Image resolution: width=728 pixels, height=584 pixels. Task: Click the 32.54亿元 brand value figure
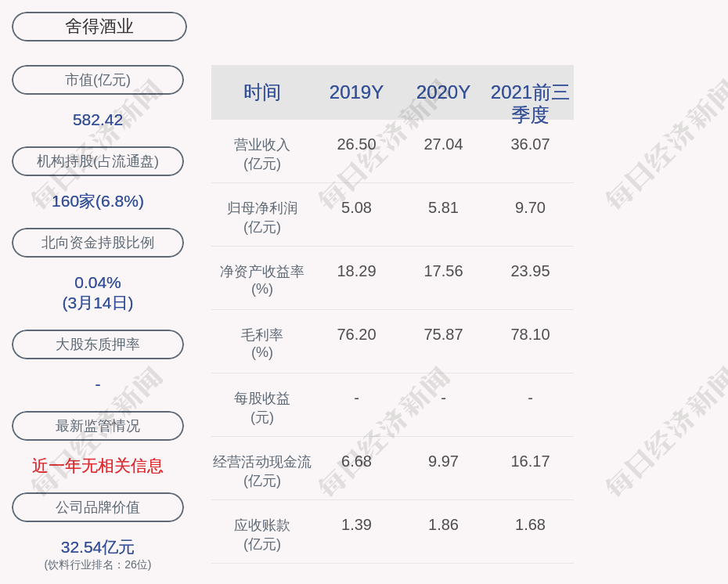98,547
